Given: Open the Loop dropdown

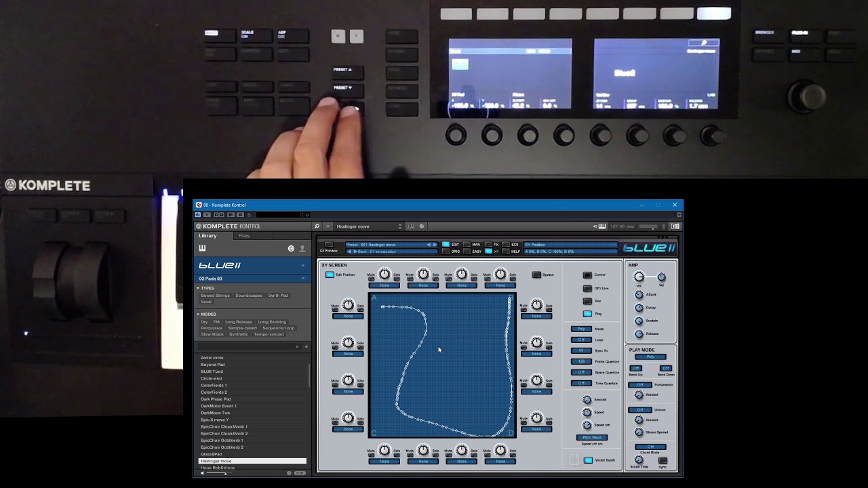Looking at the screenshot, I should (581, 340).
